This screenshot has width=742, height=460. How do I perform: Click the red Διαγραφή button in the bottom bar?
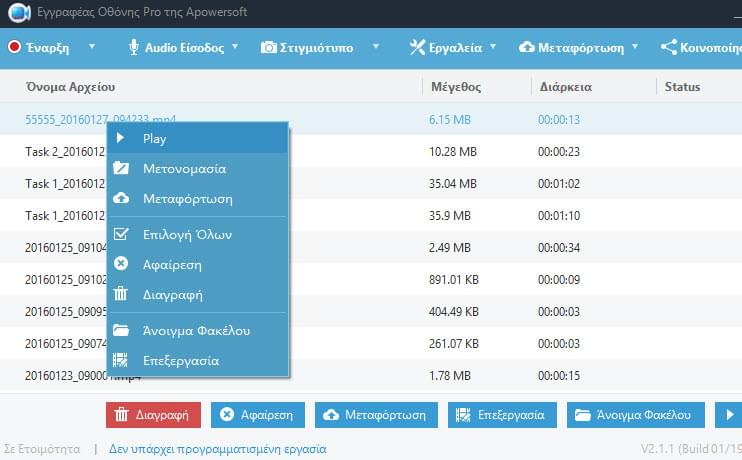153,415
